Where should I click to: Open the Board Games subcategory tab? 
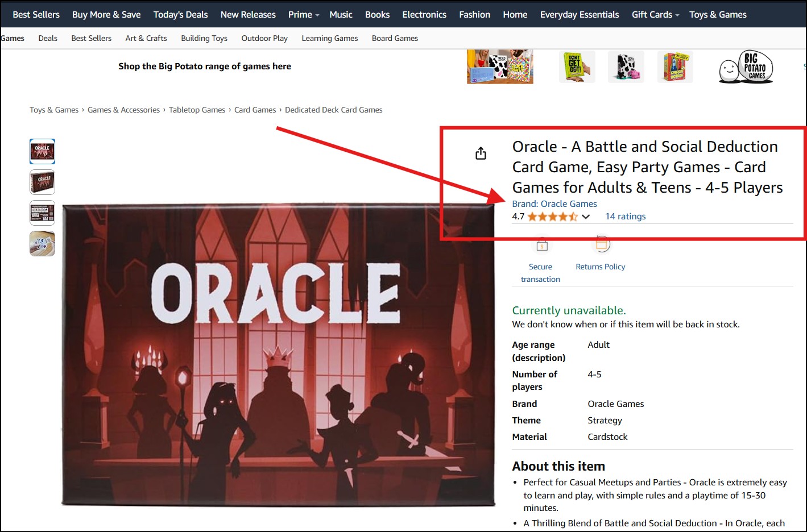395,38
